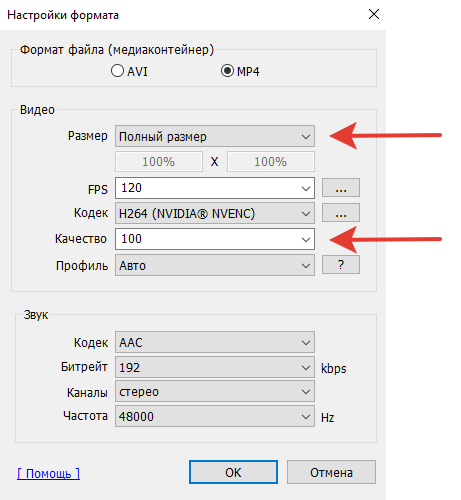Image resolution: width=461 pixels, height=500 pixels.
Task: Open the Каналы dropdown showing стерео
Action: [x=215, y=392]
